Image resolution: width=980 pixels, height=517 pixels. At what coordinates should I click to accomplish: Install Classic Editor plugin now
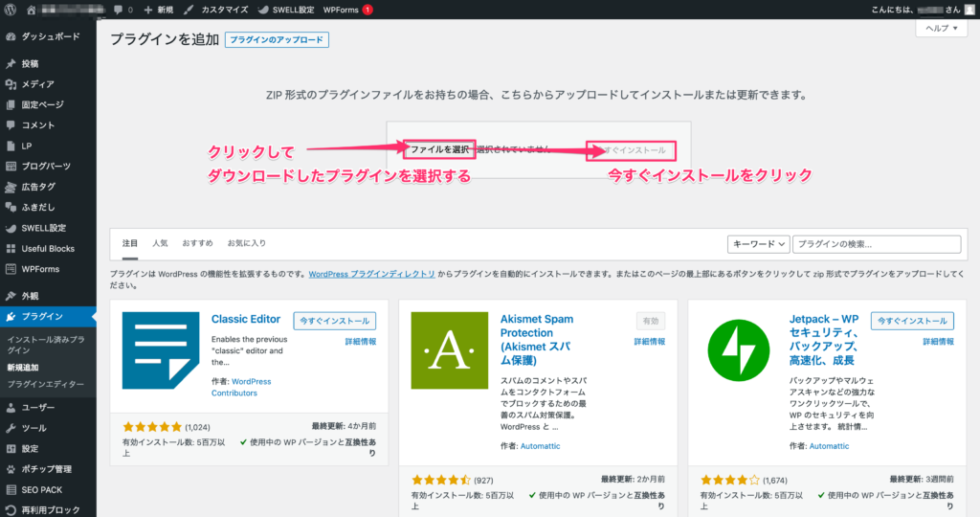334,321
